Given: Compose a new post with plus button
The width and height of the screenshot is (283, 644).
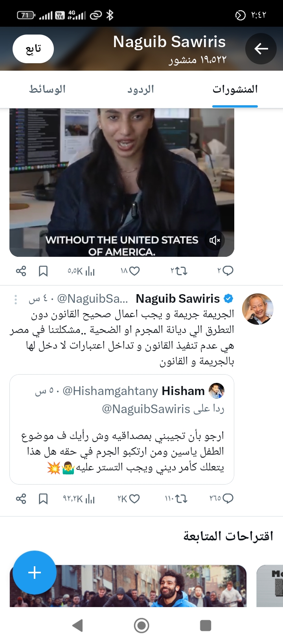Looking at the screenshot, I should tap(35, 573).
